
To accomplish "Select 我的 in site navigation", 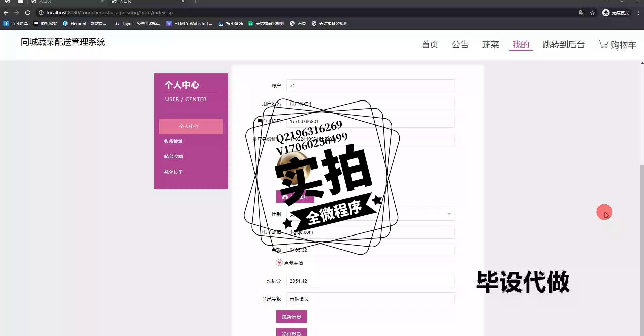I will pyautogui.click(x=521, y=44).
